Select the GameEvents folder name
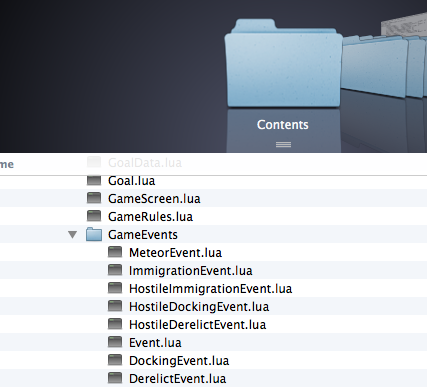This screenshot has width=427, height=389. point(143,235)
